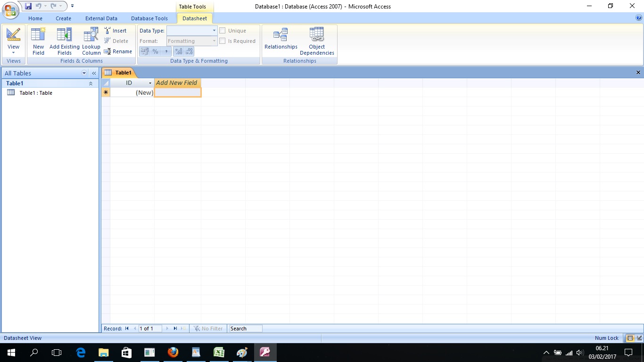
Task: Collapse the Table1 group in navigation pane
Action: point(91,83)
